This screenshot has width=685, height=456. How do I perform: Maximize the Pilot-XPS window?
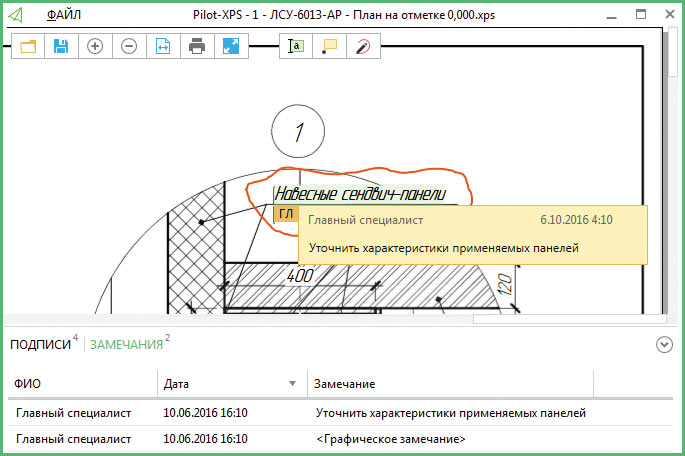point(640,14)
